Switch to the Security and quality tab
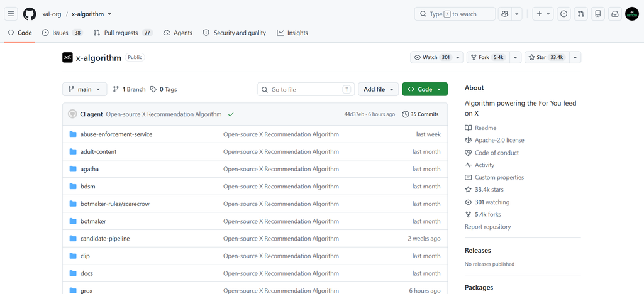Viewport: 644px width, 294px height. 235,33
